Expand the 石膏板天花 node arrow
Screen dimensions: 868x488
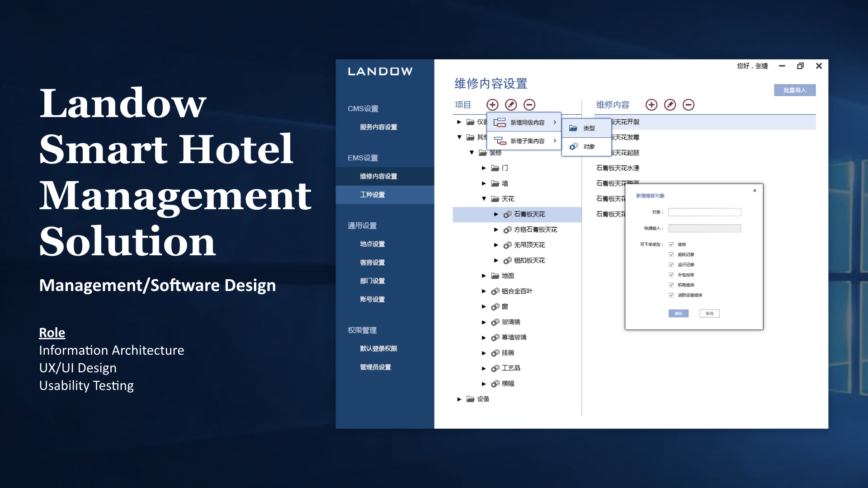(496, 214)
